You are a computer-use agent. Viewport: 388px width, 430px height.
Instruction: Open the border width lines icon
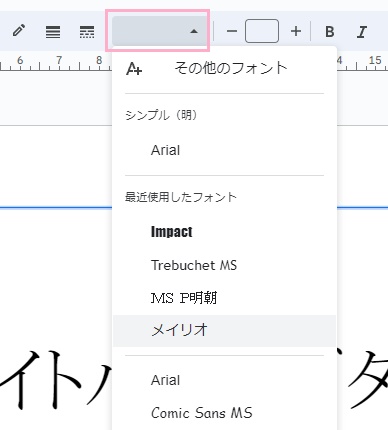point(53,32)
